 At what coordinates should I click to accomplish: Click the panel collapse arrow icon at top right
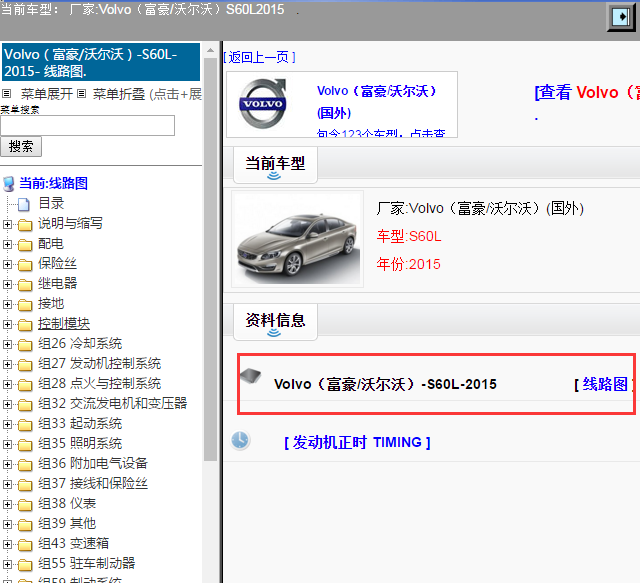pos(621,17)
